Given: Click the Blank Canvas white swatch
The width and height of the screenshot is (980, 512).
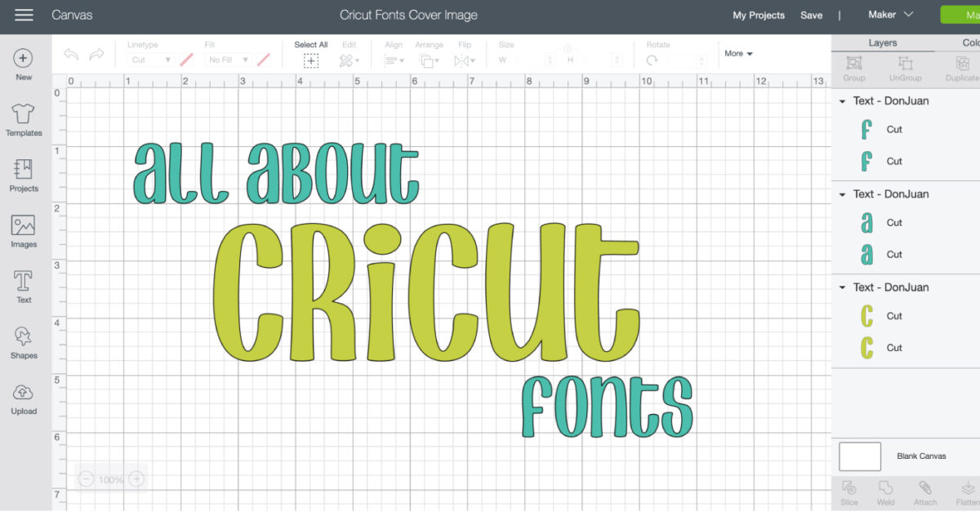Looking at the screenshot, I should (860, 456).
